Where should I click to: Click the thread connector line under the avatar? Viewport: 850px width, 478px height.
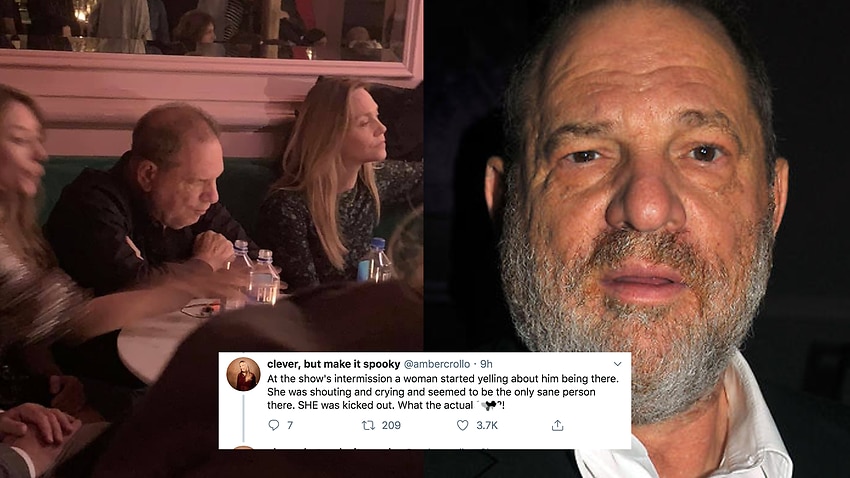click(x=243, y=418)
